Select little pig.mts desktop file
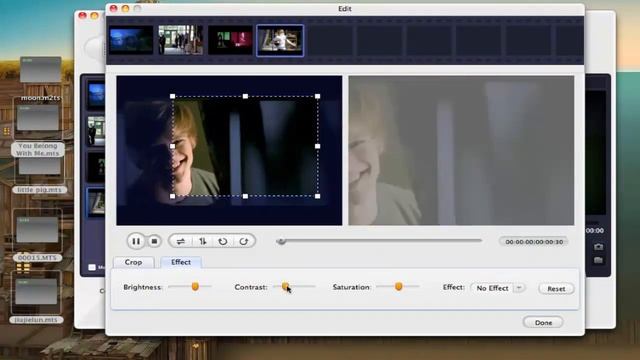 pos(39,176)
